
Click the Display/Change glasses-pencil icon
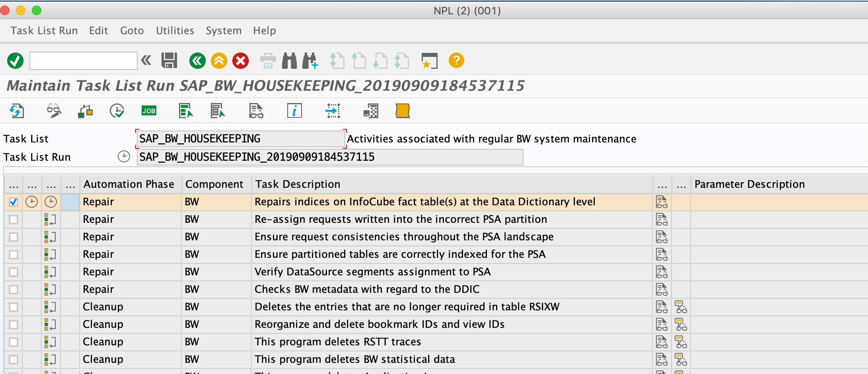(54, 111)
